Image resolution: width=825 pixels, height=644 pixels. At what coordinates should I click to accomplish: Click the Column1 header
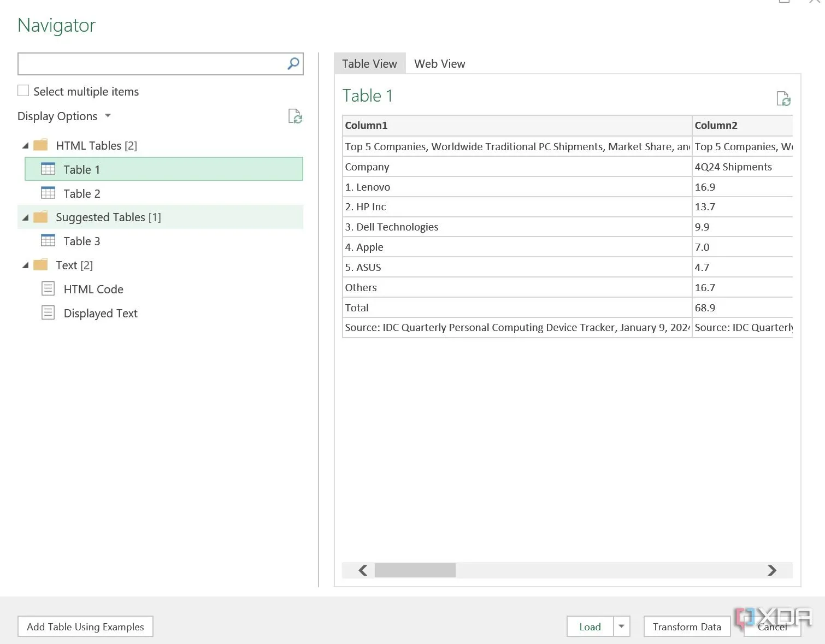click(517, 126)
